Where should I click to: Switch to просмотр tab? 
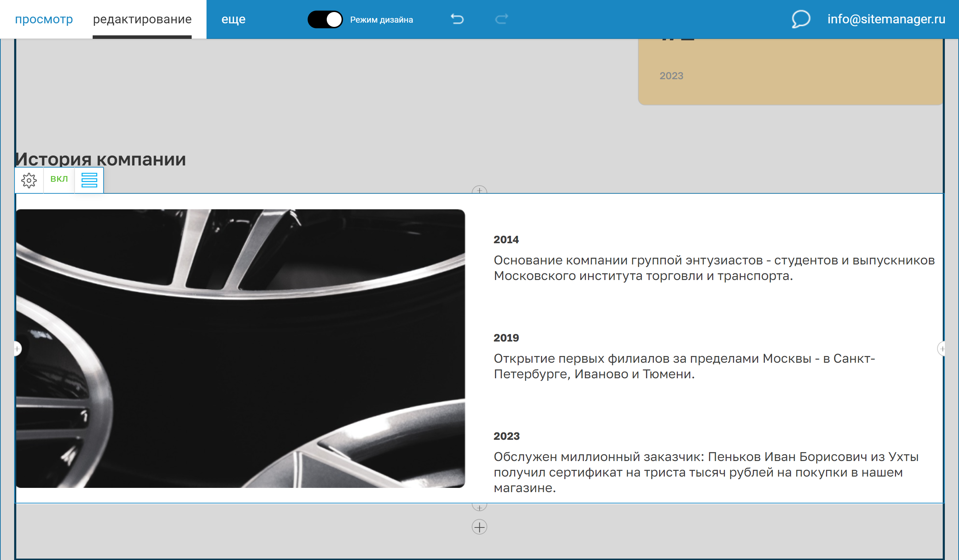[x=44, y=19]
